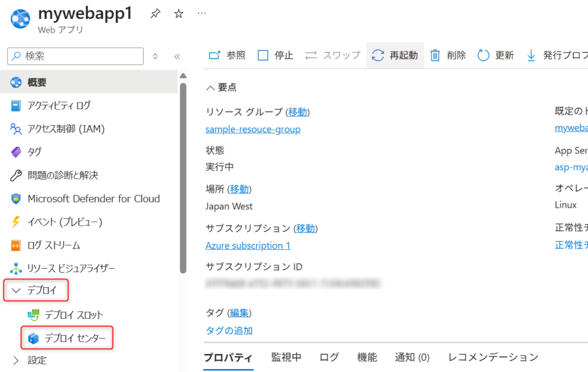Click the Microsoft Defender shield icon
The height and width of the screenshot is (372, 588).
pos(16,199)
